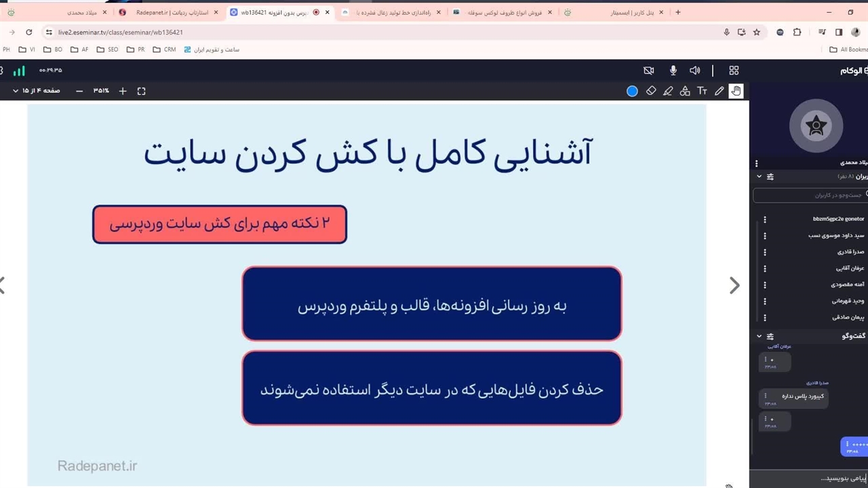Select the shapes tool
Screen dimensions: 868x488
click(685, 91)
